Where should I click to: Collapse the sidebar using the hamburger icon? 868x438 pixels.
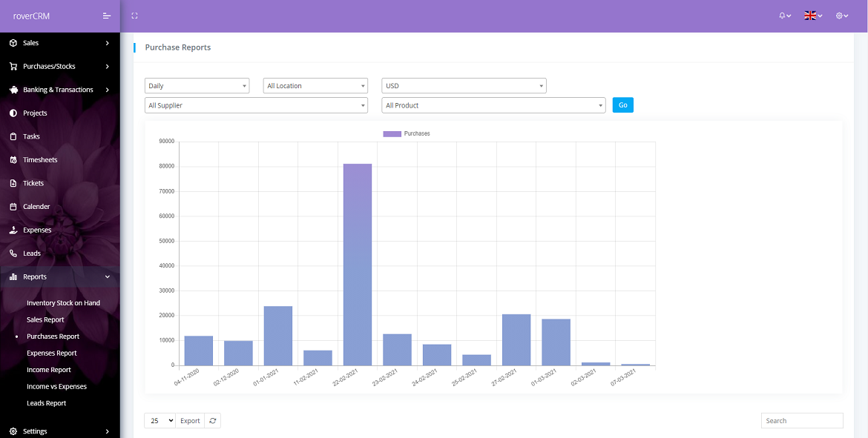click(x=105, y=15)
